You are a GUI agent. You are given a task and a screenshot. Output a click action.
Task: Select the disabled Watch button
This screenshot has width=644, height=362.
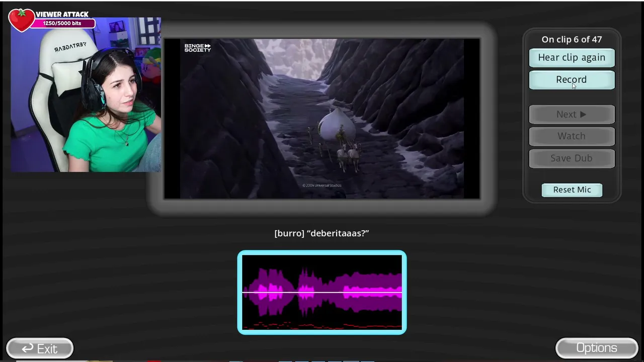572,136
